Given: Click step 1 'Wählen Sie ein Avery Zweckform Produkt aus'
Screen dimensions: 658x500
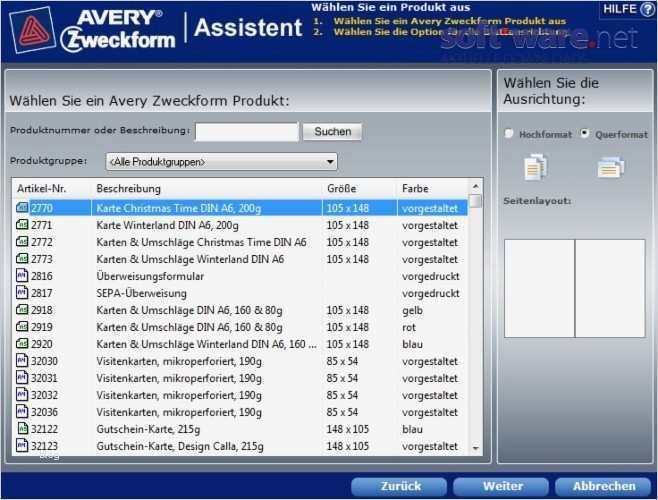Looking at the screenshot, I should (x=449, y=21).
